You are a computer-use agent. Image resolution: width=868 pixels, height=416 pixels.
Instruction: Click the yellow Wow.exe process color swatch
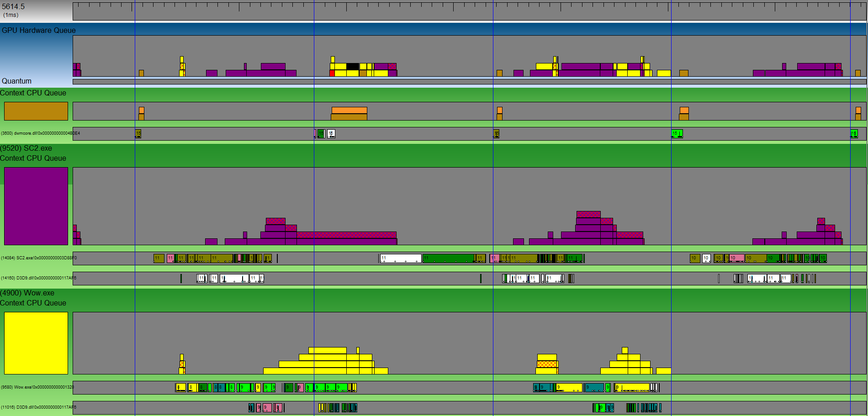pos(36,343)
